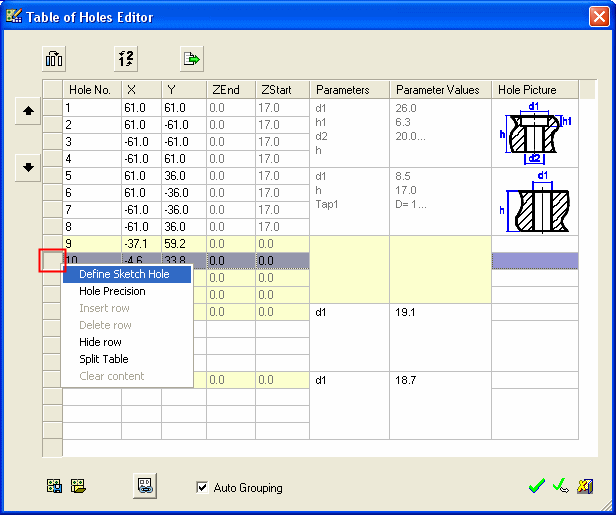Choose Hide row from the context menu
The image size is (616, 515).
(x=100, y=342)
